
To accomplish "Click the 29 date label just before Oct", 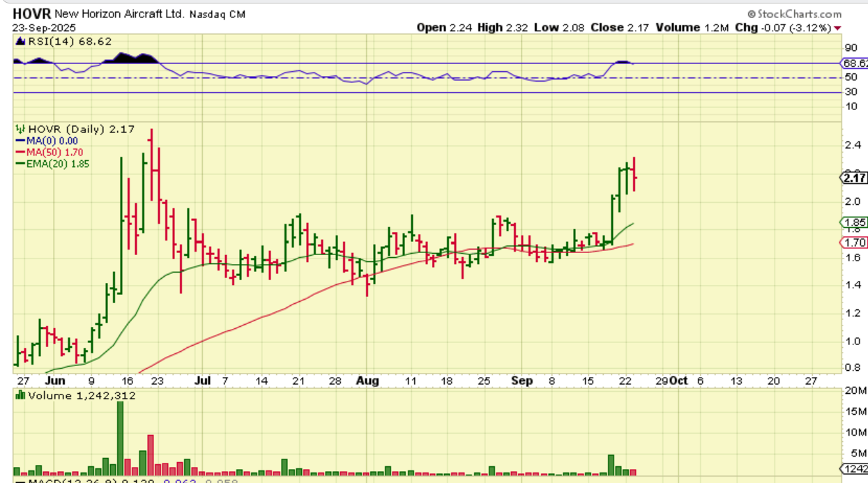I will (662, 381).
